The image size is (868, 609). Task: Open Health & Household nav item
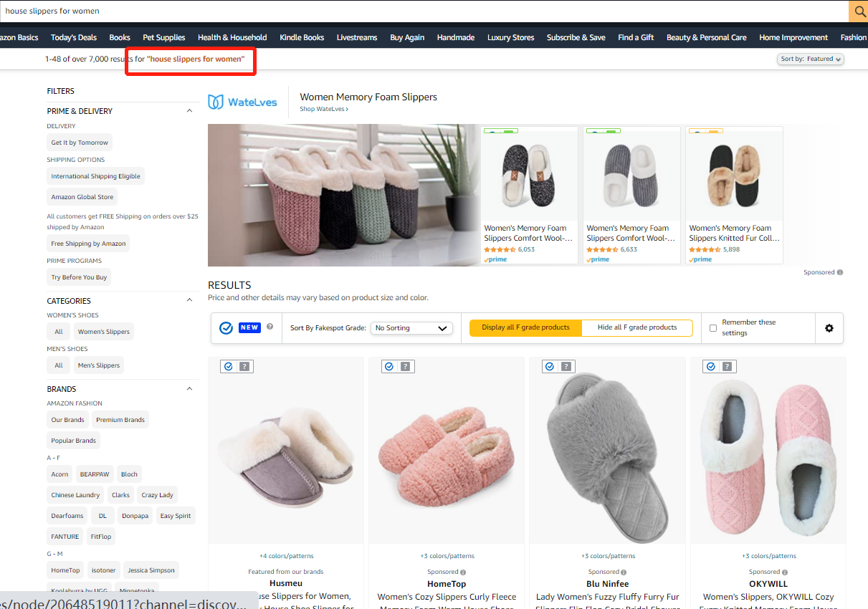click(232, 37)
